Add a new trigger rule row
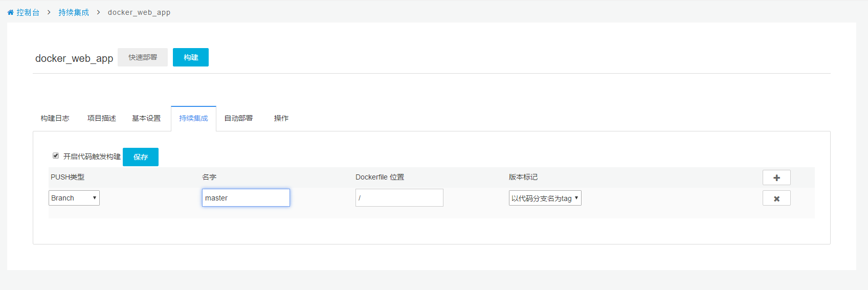 pos(776,177)
